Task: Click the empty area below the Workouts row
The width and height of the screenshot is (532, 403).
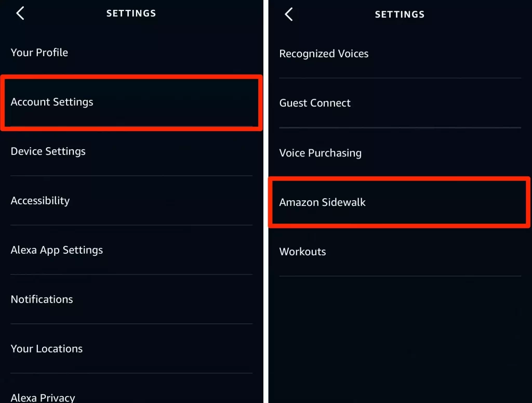Action: coord(400,338)
